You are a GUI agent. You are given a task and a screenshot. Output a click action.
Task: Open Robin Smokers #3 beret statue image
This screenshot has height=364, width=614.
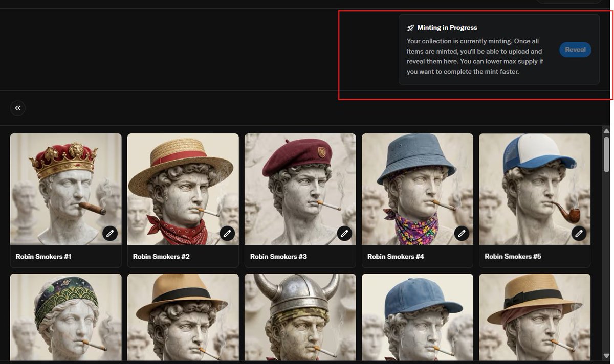coord(300,189)
